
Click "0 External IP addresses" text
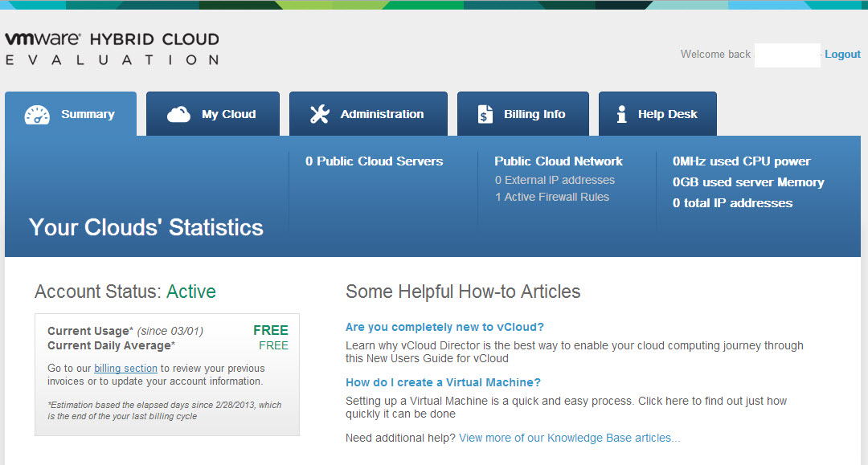(x=555, y=180)
